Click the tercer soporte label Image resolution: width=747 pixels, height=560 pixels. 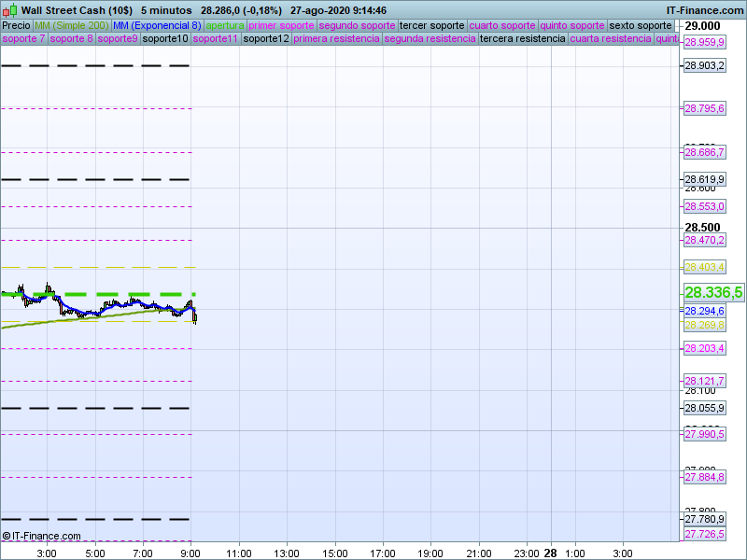point(432,25)
